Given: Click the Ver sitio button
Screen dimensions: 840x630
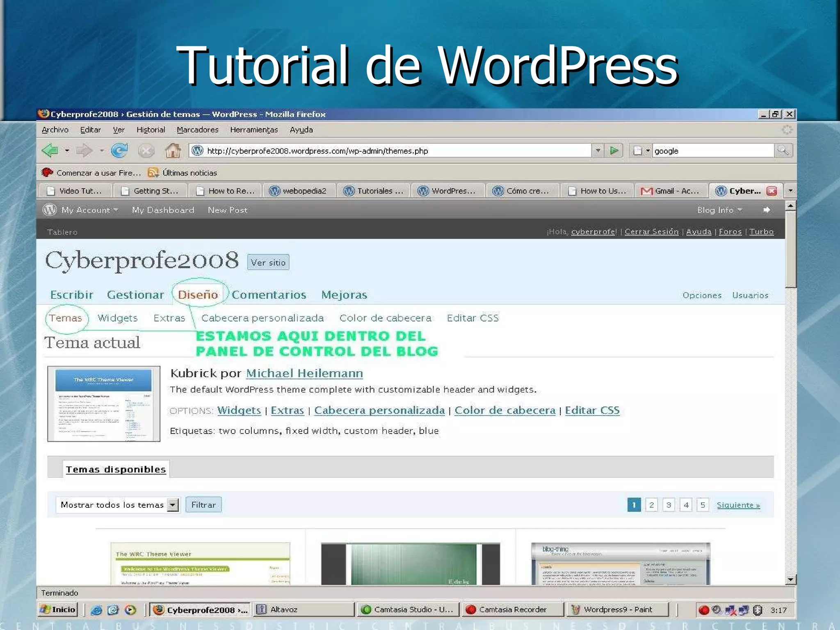Looking at the screenshot, I should [x=268, y=262].
